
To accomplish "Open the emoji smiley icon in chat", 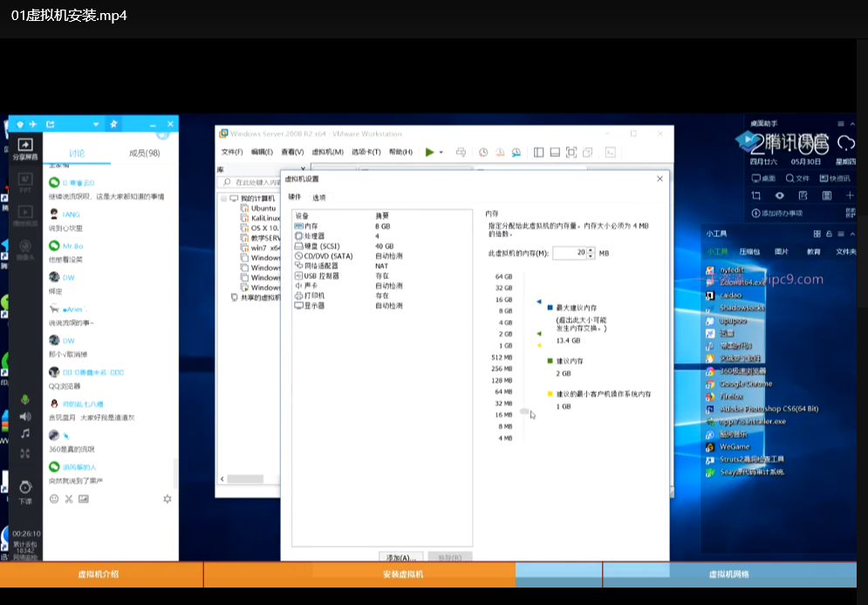I will (x=54, y=499).
